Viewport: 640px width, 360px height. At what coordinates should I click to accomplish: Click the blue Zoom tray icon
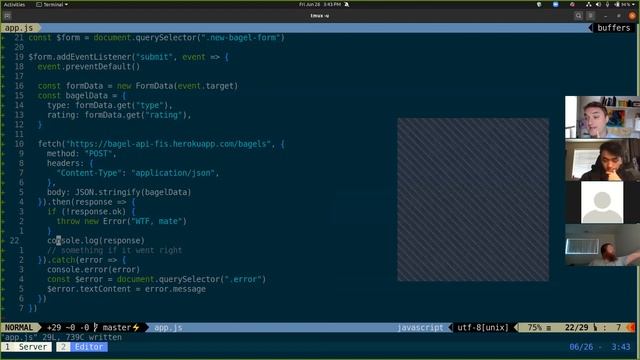click(556, 4)
